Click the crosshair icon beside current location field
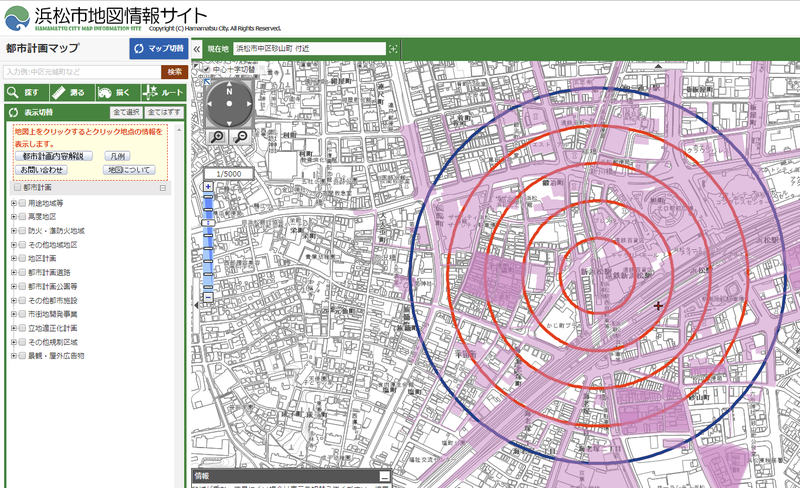Viewport: 800px width, 488px height. pyautogui.click(x=393, y=48)
